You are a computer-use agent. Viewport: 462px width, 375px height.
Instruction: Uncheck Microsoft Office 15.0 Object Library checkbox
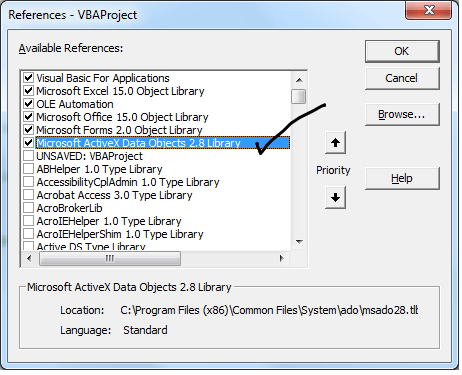28,117
